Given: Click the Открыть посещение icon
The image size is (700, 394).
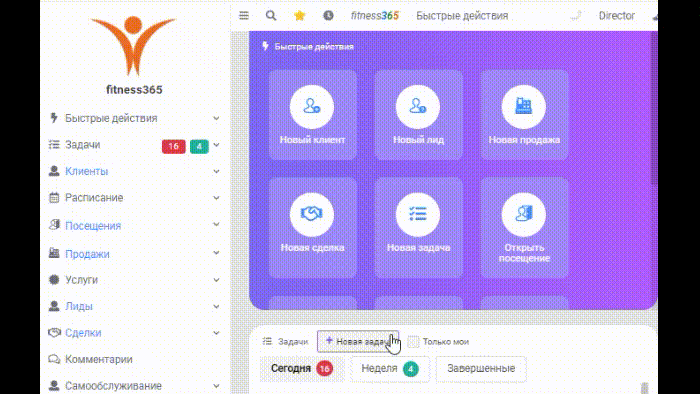Looking at the screenshot, I should coord(524,215).
